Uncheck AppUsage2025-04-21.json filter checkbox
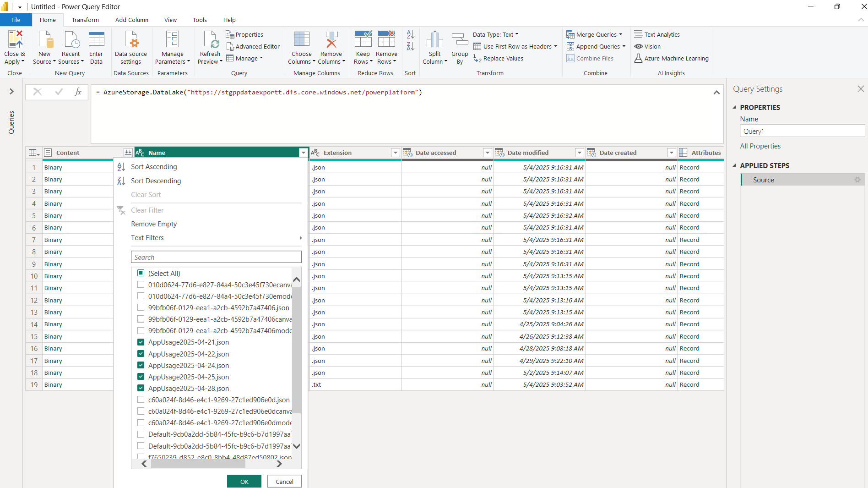Viewport: 868px width, 488px height. pos(141,342)
